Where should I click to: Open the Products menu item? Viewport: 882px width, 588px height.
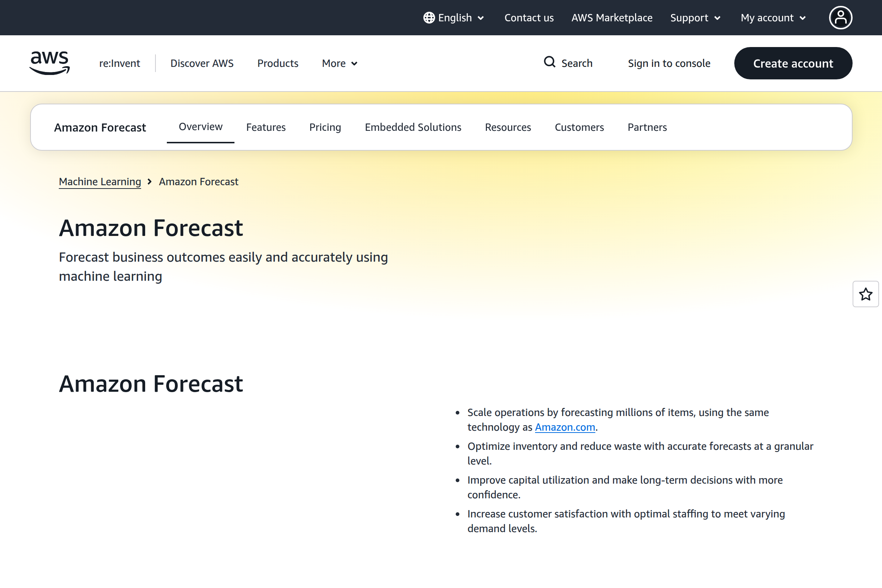[277, 63]
